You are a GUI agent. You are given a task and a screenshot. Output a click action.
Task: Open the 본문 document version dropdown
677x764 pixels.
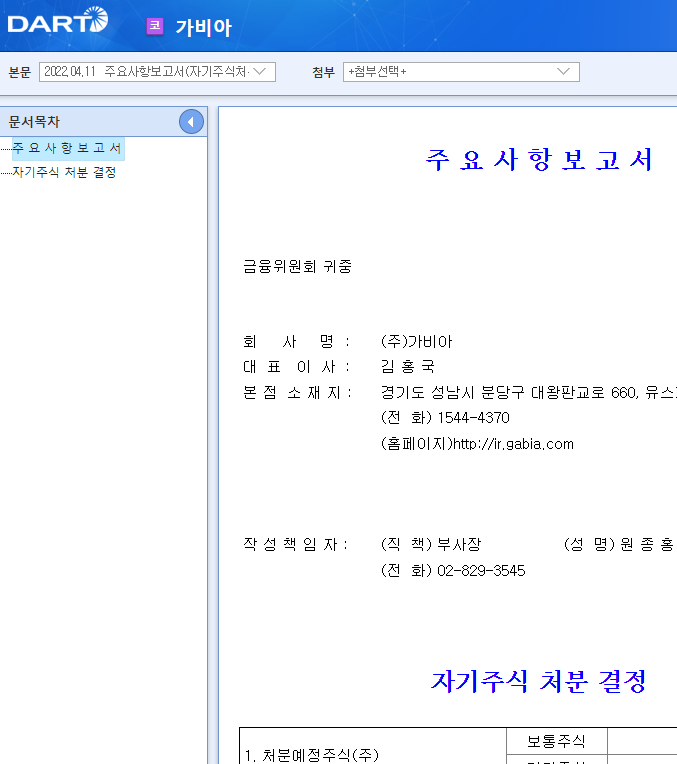tap(157, 72)
